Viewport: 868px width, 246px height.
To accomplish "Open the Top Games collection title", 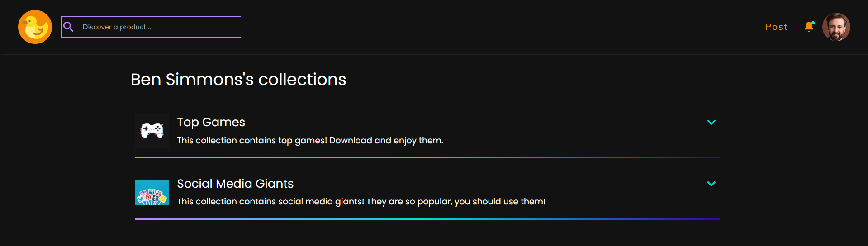I will click(211, 122).
